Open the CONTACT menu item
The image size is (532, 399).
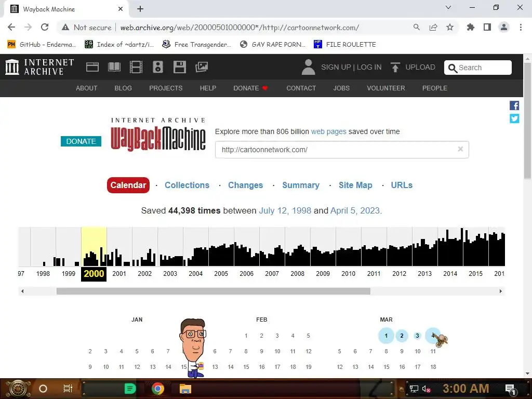point(301,88)
